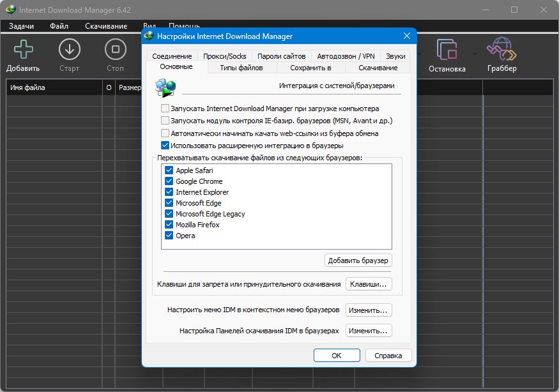Click the settings dialog title bar icon
The width and height of the screenshot is (559, 392).
[149, 36]
